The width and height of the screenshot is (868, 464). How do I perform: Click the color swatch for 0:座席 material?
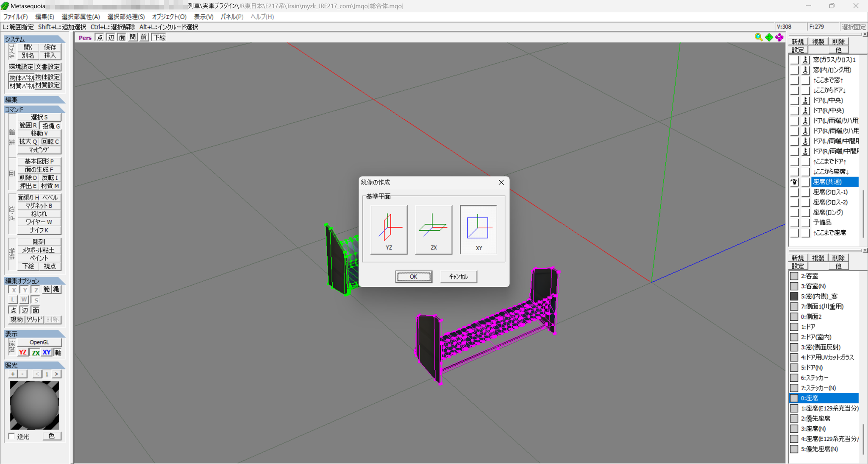tap(794, 398)
